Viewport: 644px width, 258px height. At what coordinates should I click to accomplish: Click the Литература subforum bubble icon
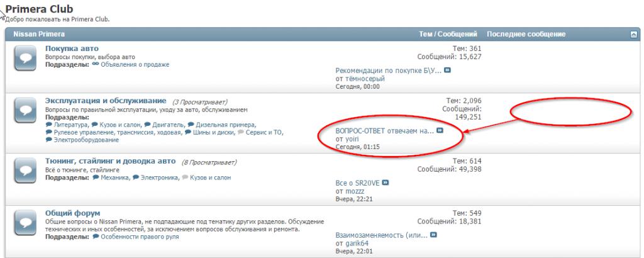(x=49, y=125)
